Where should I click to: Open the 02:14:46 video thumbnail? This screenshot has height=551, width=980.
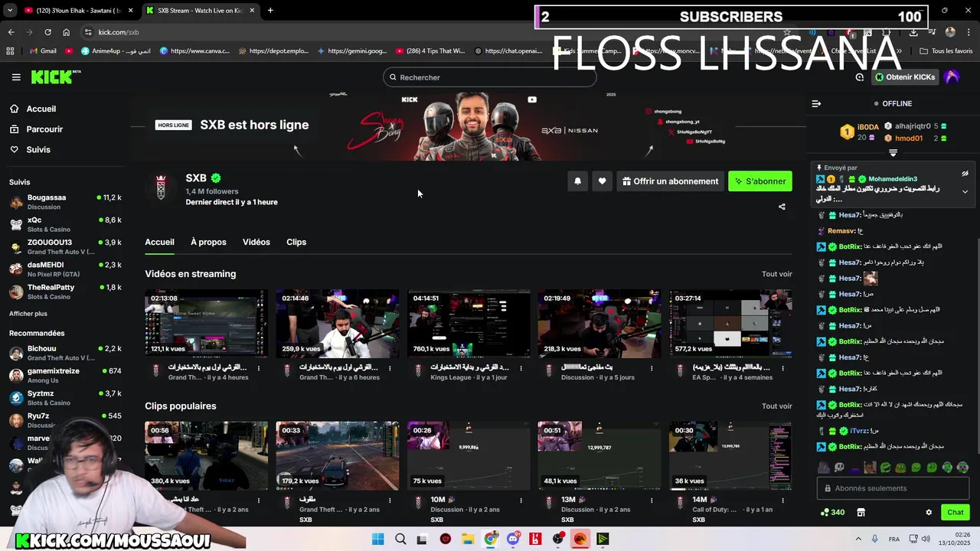pos(337,324)
